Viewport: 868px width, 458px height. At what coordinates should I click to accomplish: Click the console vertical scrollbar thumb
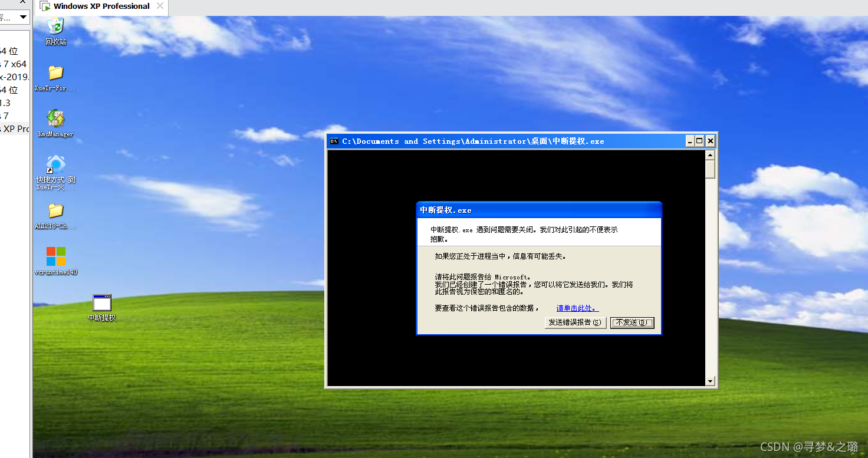click(711, 169)
